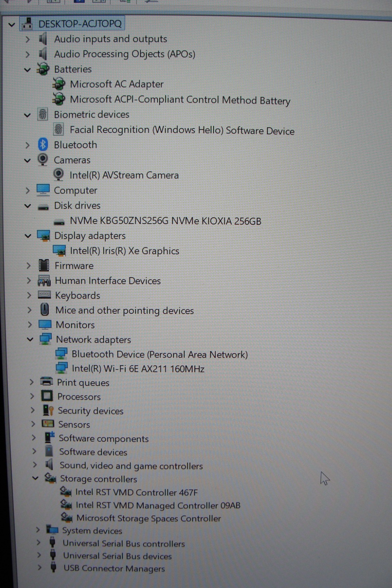Click the Biometric devices fingerprint icon

tap(43, 114)
